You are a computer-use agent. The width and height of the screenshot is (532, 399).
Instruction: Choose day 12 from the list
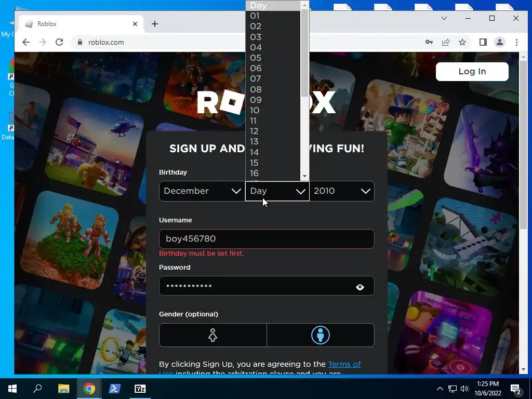pos(273,131)
